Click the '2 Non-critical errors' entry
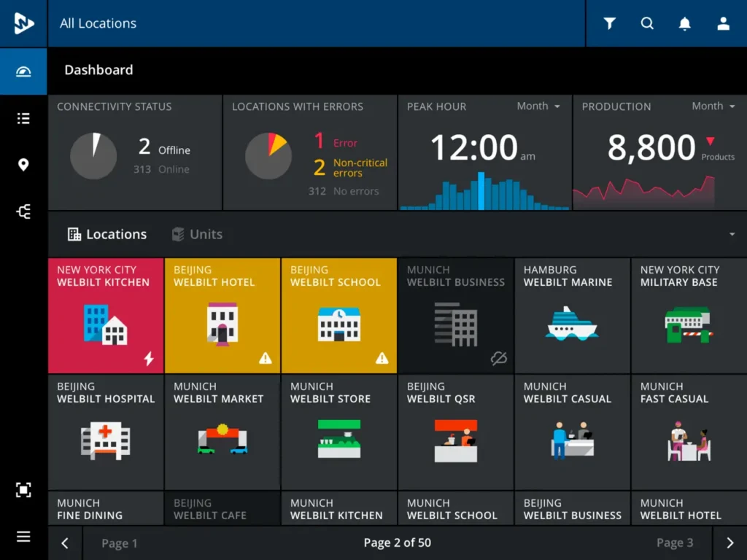 [x=351, y=168]
